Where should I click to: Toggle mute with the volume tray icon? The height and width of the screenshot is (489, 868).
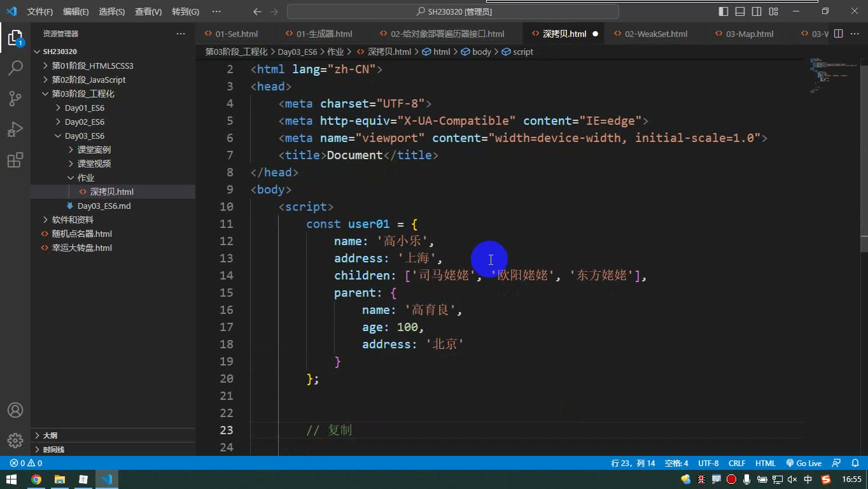coord(792,479)
